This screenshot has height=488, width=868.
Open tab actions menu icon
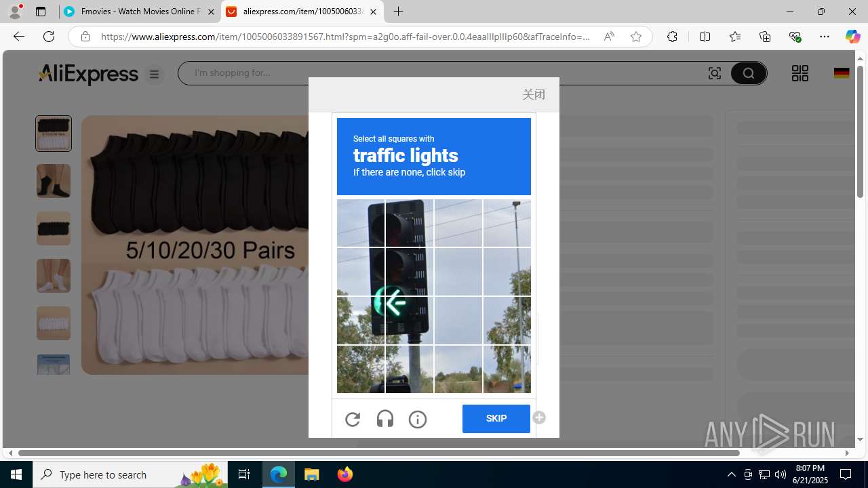point(41,12)
